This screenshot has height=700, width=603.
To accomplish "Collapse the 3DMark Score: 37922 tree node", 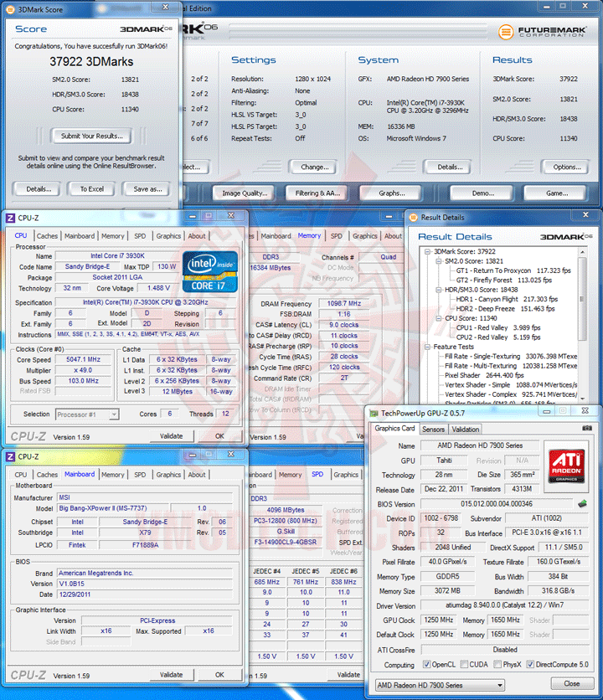I will (x=427, y=252).
